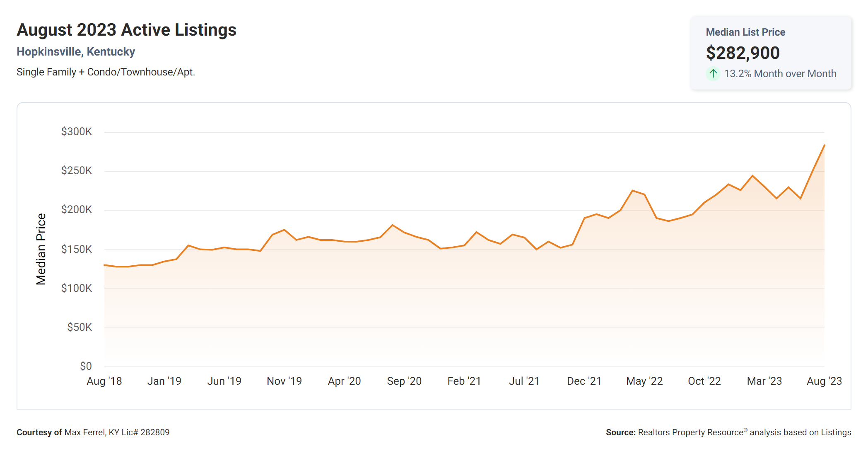Click the $50K y-axis label
The width and height of the screenshot is (868, 456).
pos(80,327)
